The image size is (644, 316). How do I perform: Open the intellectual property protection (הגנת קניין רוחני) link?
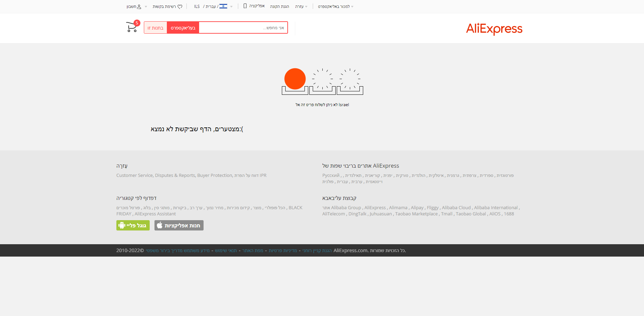[317, 250]
